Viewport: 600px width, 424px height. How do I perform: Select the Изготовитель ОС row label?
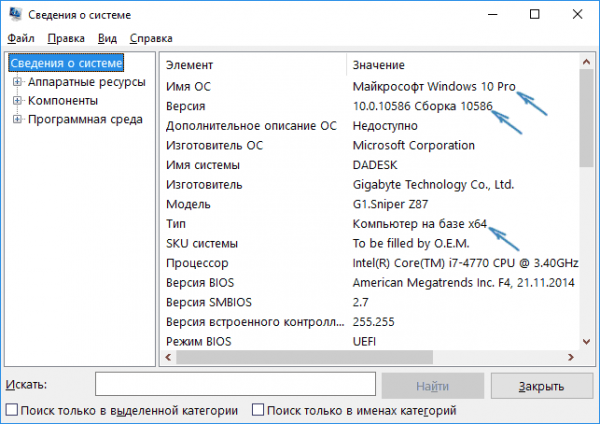[x=214, y=145]
